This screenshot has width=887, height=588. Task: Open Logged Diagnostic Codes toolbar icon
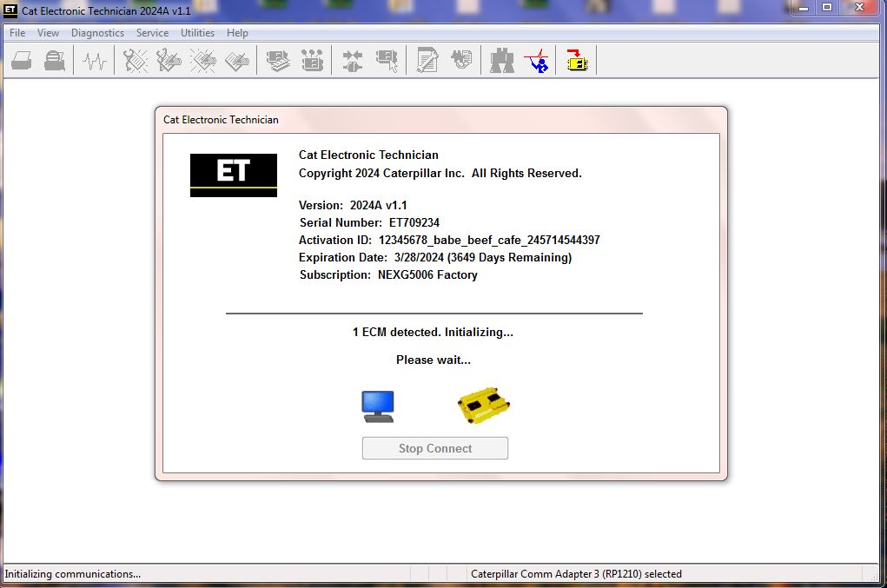[169, 61]
